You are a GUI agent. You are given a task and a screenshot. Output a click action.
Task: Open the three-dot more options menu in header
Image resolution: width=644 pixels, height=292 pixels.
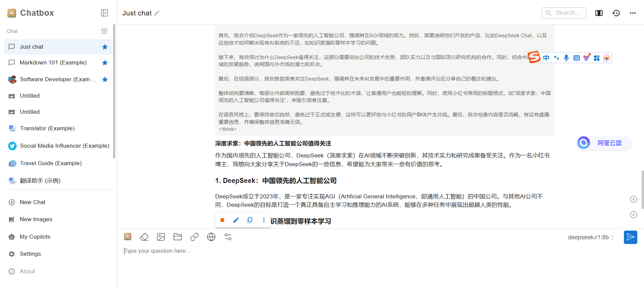click(x=633, y=13)
